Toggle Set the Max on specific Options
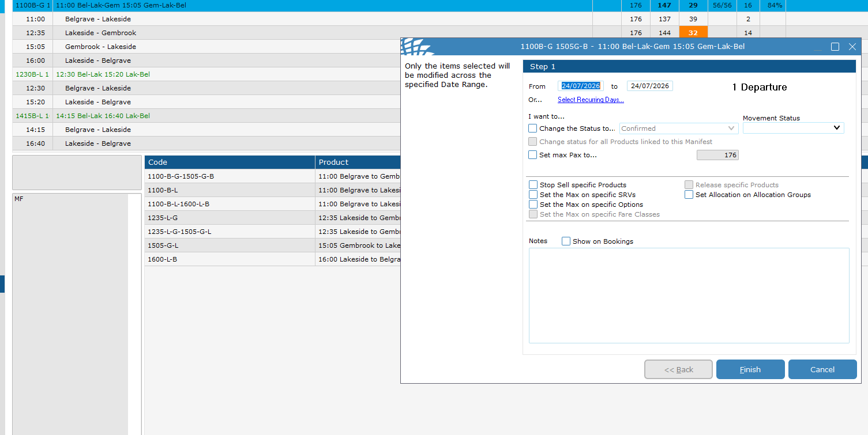 pos(533,205)
